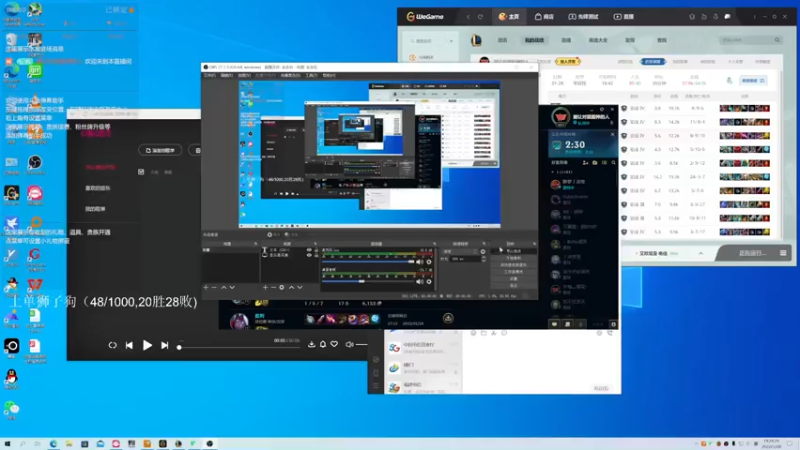
Task: Open the Windows Start menu
Action: point(7,444)
